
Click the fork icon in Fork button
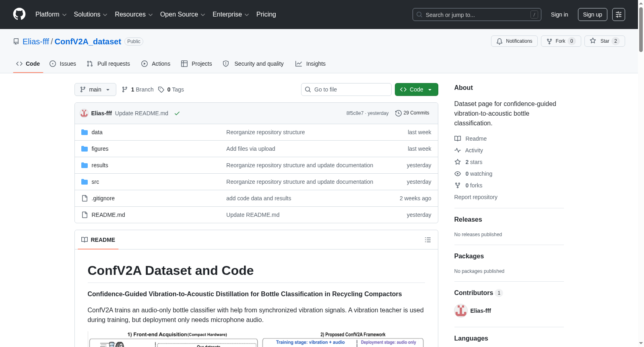click(x=549, y=41)
